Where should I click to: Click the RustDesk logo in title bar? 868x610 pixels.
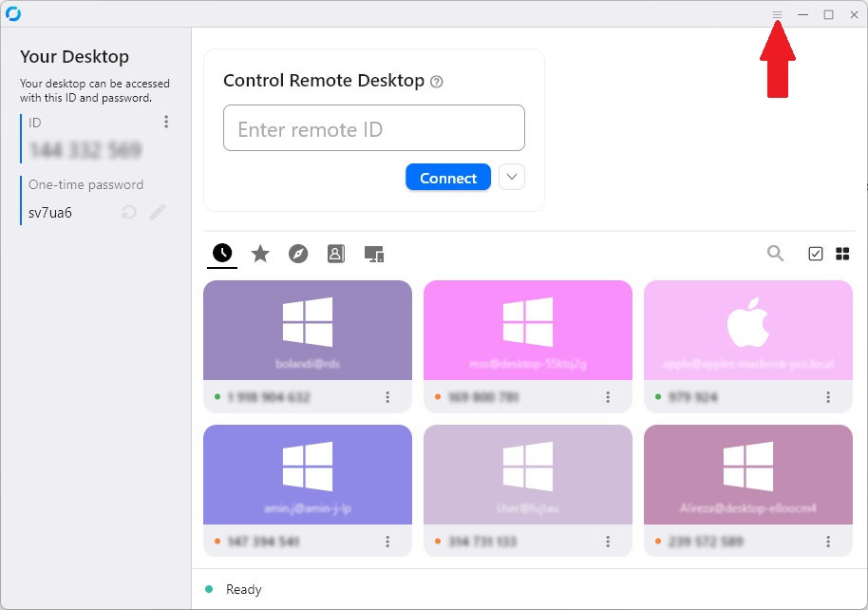13,14
